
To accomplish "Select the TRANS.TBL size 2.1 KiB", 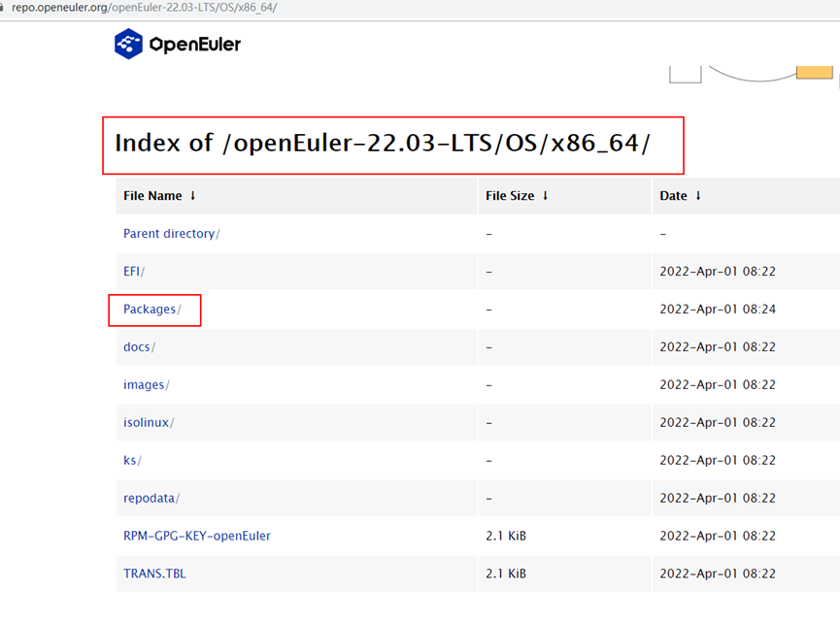I will pyautogui.click(x=506, y=574).
